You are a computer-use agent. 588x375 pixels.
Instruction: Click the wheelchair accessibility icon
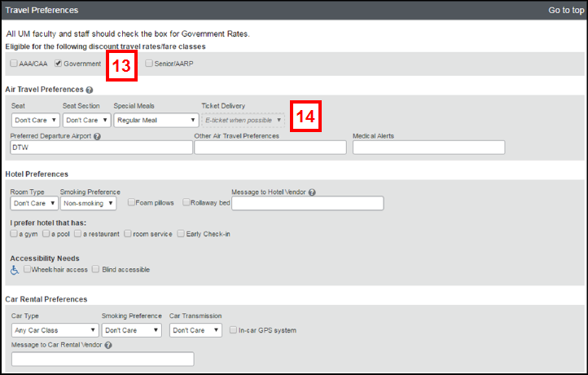15,270
